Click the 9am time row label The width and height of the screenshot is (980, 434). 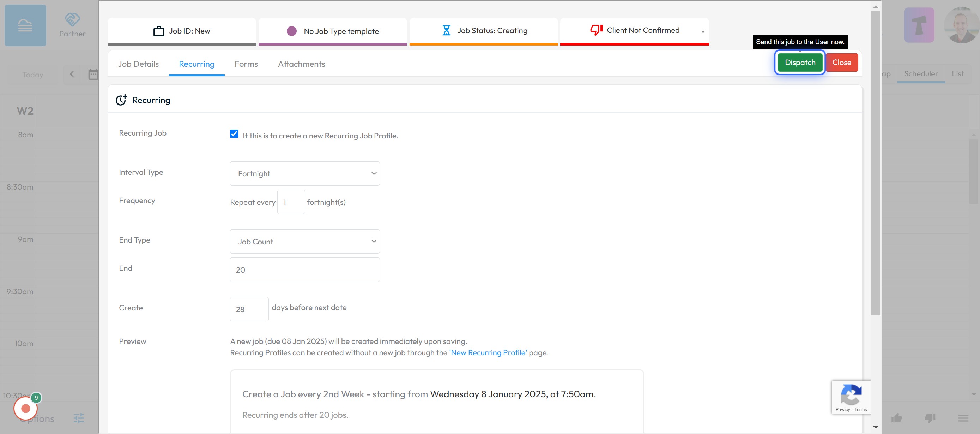(25, 239)
